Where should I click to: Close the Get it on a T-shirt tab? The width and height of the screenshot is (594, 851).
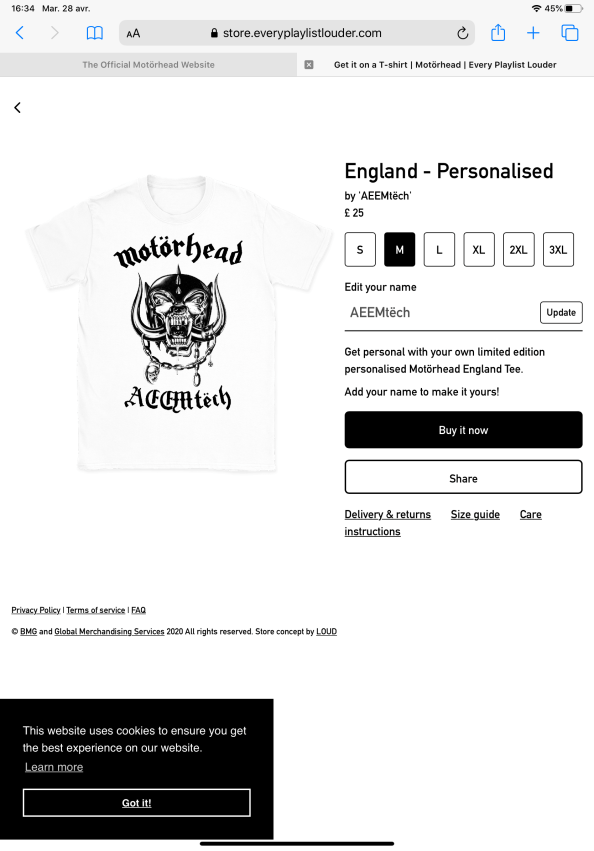pos(308,65)
